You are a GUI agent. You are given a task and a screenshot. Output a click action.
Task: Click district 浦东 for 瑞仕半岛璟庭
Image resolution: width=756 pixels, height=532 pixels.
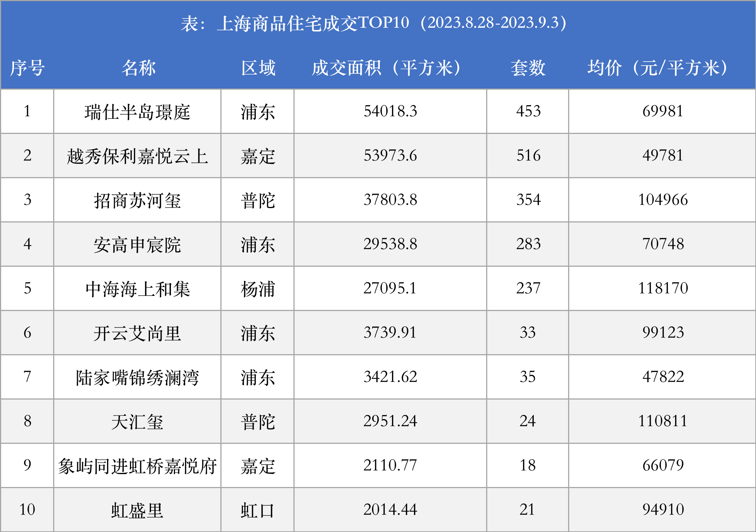258,112
